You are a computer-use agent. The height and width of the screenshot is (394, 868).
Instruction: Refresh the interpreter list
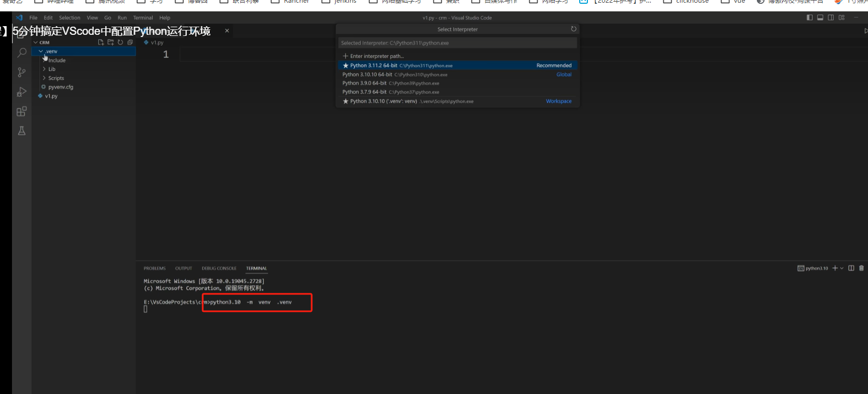[573, 29]
